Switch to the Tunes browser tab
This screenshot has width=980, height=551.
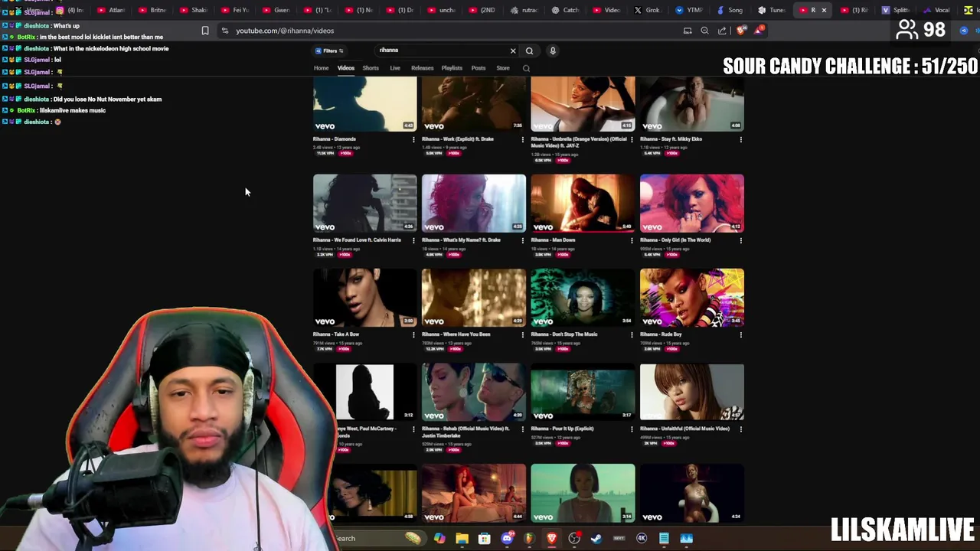(x=772, y=10)
